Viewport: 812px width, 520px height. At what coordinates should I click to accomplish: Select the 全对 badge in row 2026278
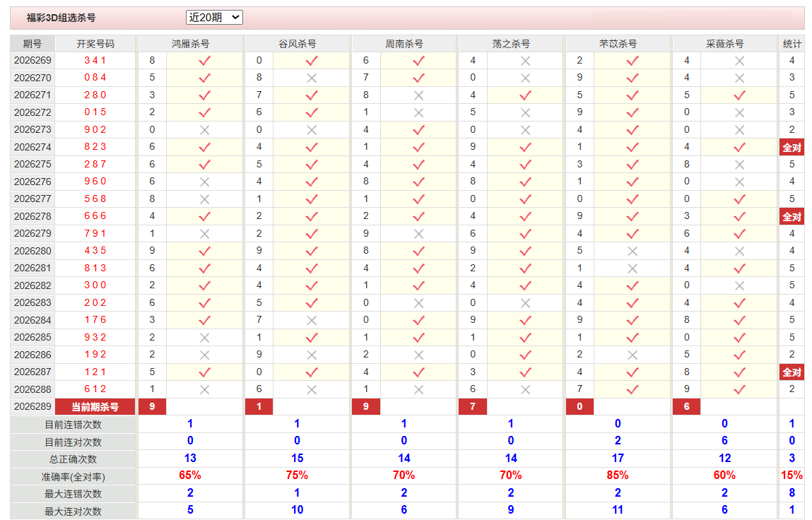(x=792, y=216)
